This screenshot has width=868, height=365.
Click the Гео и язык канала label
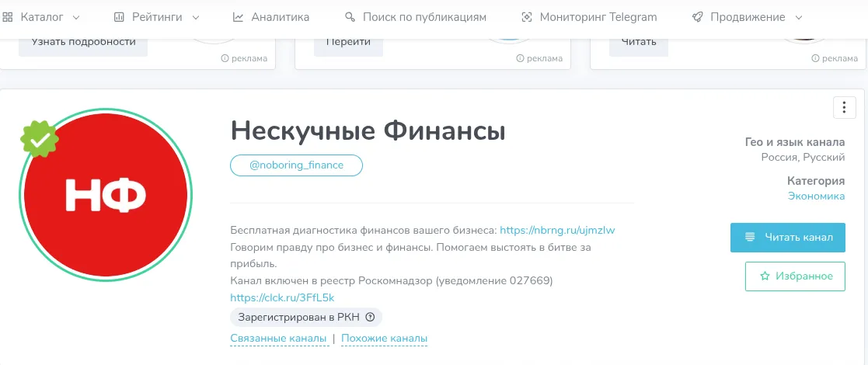tap(795, 142)
